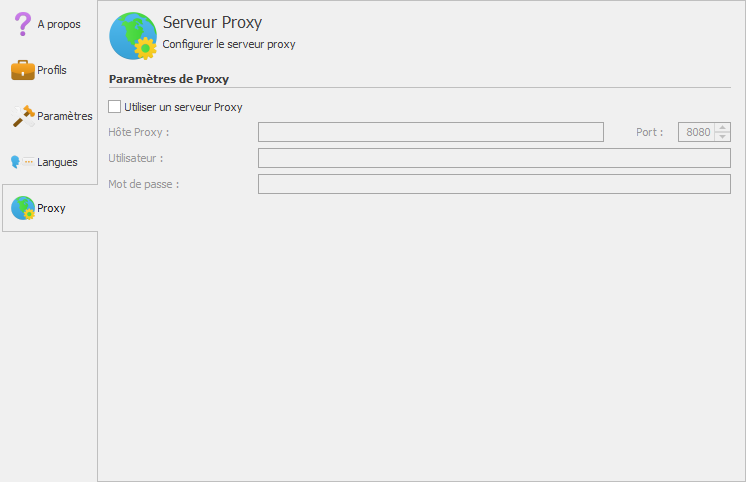Click the Paramètres de Proxy section header
The image size is (746, 482).
[169, 79]
